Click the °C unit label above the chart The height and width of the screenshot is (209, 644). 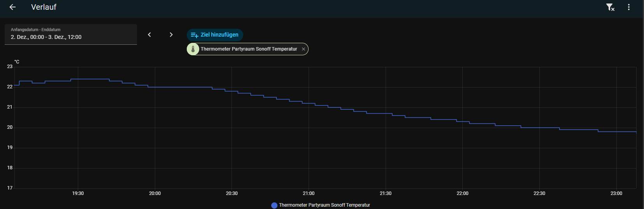click(x=17, y=62)
